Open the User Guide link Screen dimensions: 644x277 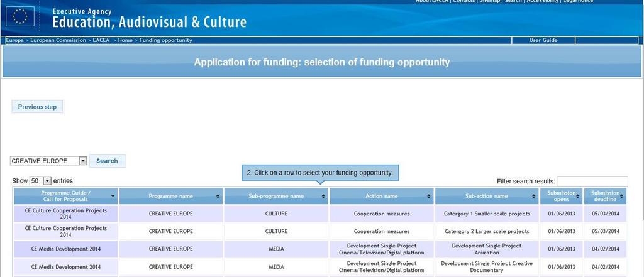click(543, 40)
